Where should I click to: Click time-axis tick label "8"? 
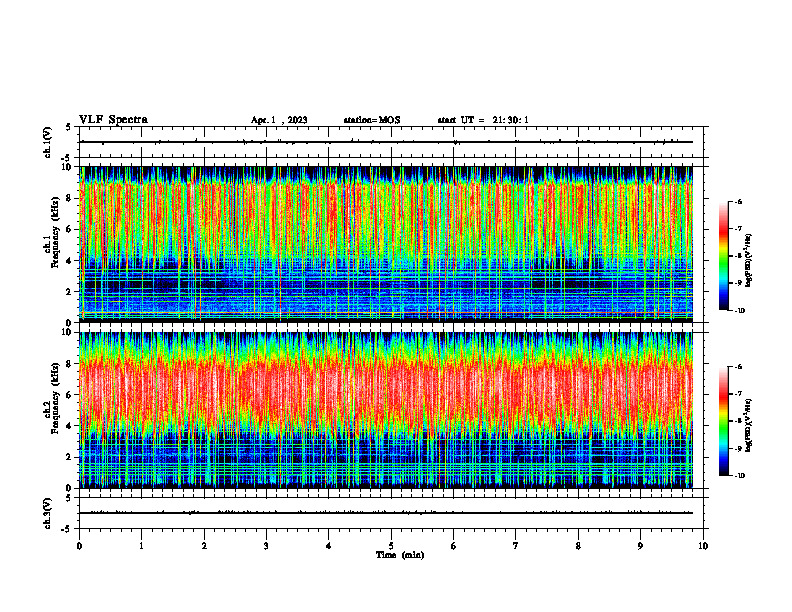(578, 546)
